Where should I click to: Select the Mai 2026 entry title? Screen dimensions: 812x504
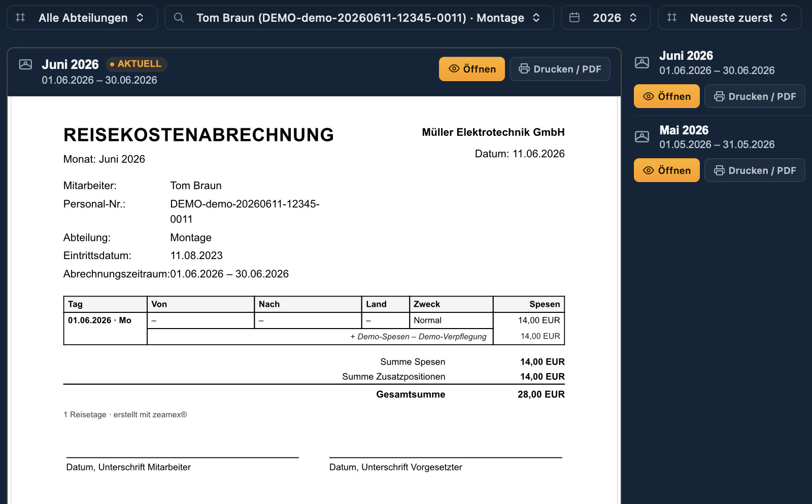684,130
